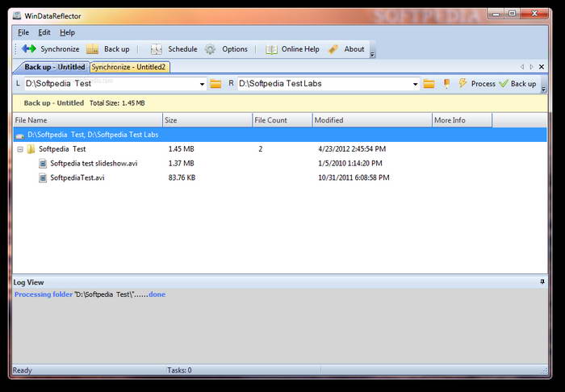Click the Processing folder log entry

point(90,294)
